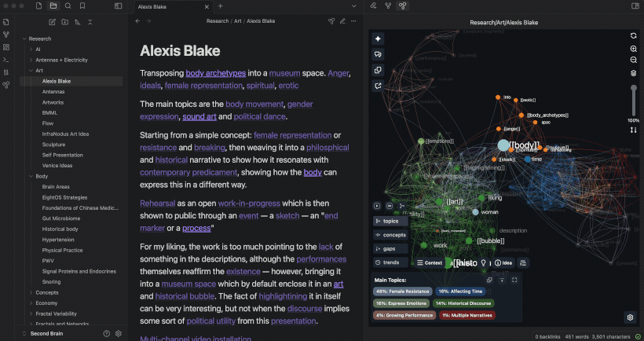Select the 1%: Multiple Narratives topic
Image resolution: width=644 pixels, height=341 pixels.
click(x=467, y=316)
